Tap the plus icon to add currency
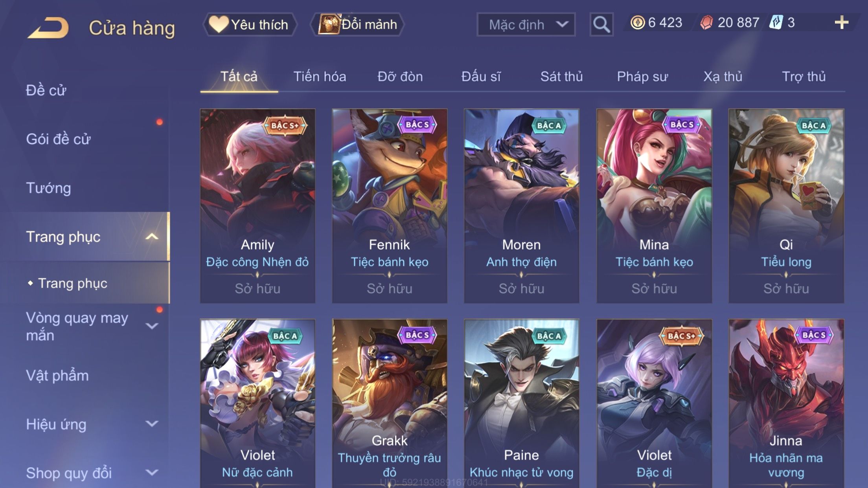Viewport: 868px width, 488px height. coord(841,23)
